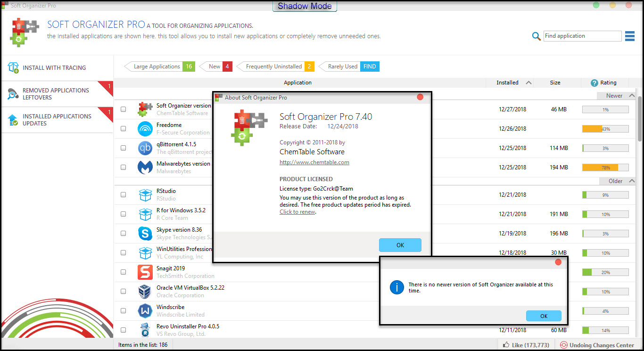
Task: Click the blue info icon in update dialog
Action: pos(396,287)
